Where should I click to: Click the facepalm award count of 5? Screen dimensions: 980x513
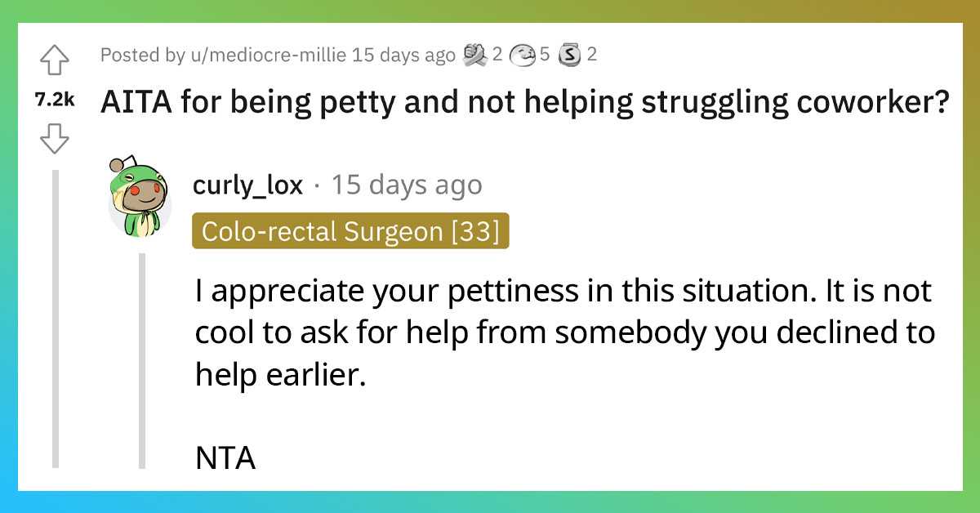click(x=544, y=55)
